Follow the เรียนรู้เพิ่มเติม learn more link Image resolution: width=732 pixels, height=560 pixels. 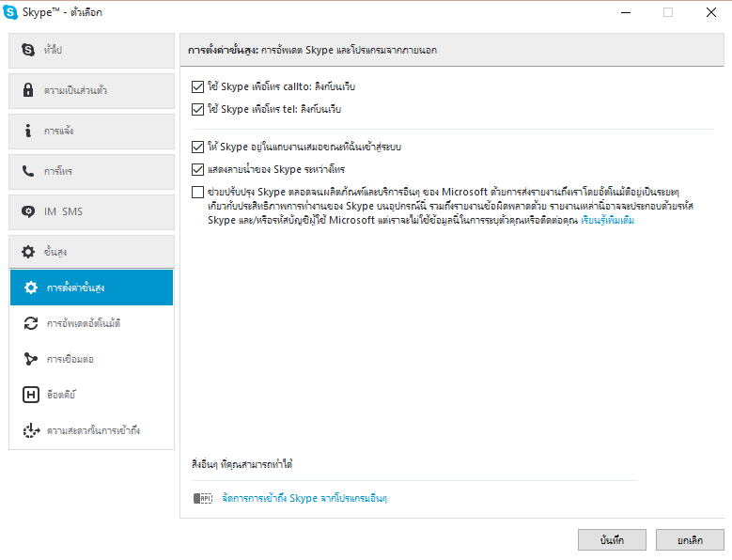pos(607,220)
